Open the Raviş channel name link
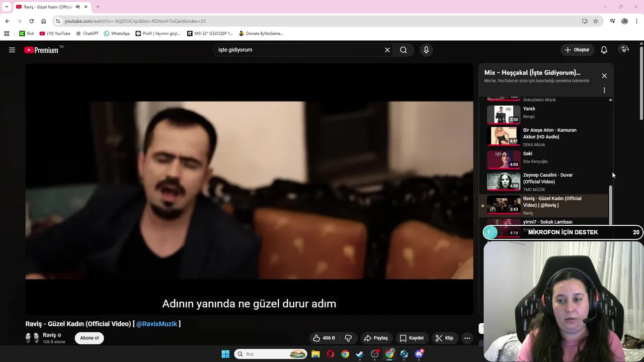The height and width of the screenshot is (362, 644). pyautogui.click(x=49, y=335)
